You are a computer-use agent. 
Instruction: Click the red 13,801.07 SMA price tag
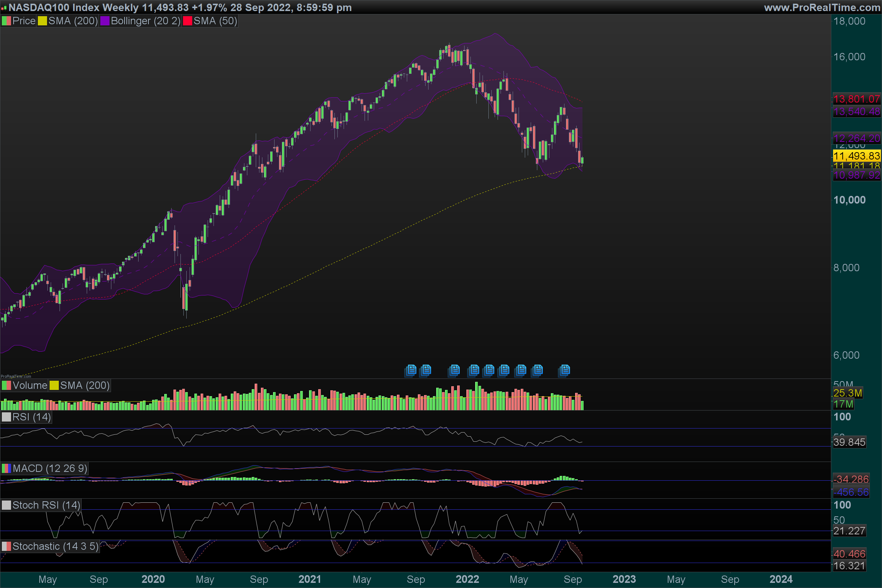tap(856, 99)
